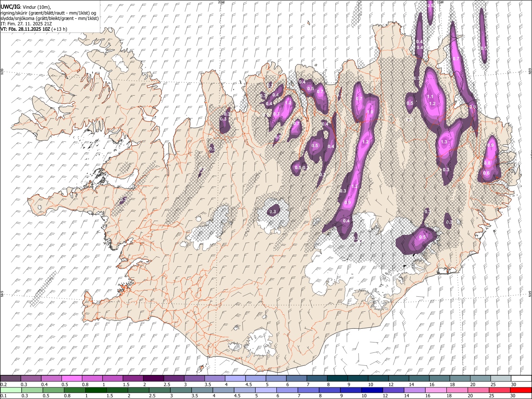Viewport: 532px width, 399px height.
Task: Click the '0.2' label in the top legend row
Action: pyautogui.click(x=3, y=384)
